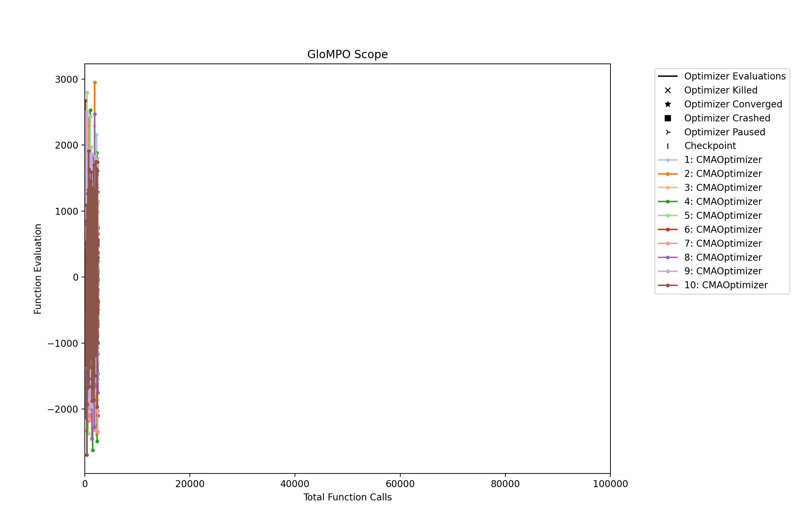Image resolution: width=798 pixels, height=532 pixels.
Task: Click the Checkpoint tick marker icon
Action: (x=667, y=146)
